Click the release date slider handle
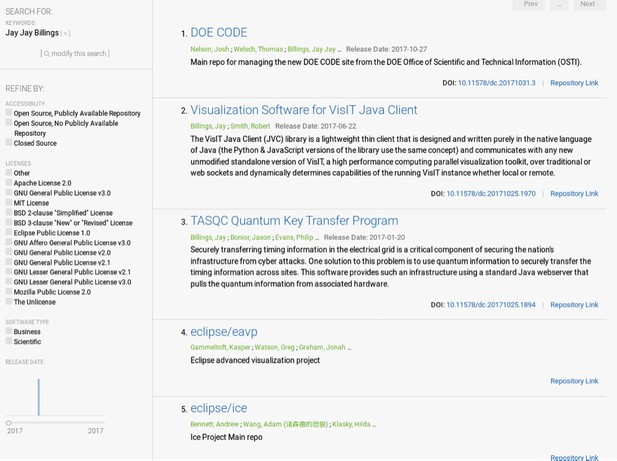This screenshot has height=461, width=617. pyautogui.click(x=8, y=423)
